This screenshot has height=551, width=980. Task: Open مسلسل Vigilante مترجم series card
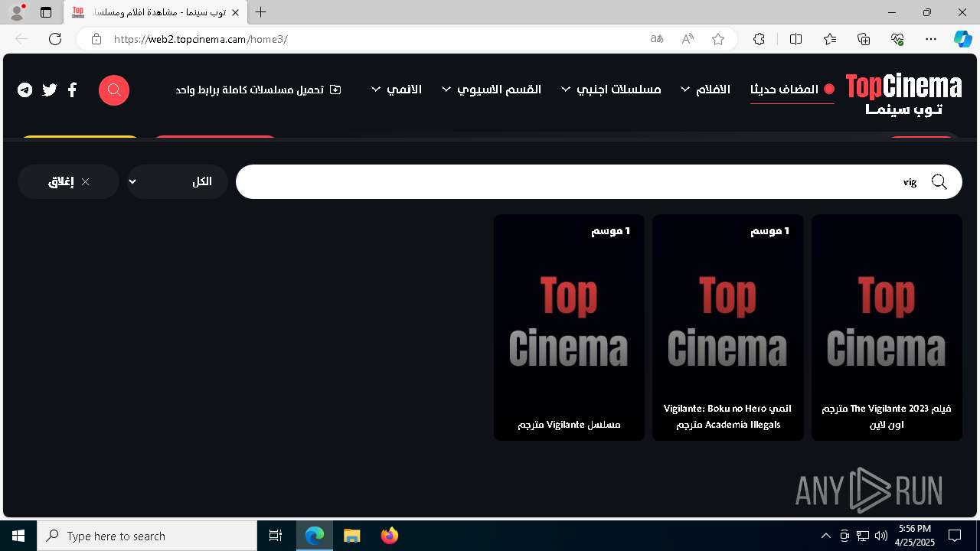tap(569, 328)
